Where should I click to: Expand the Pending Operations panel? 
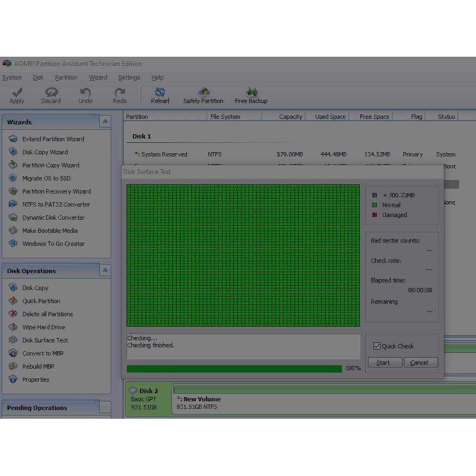tap(105, 407)
